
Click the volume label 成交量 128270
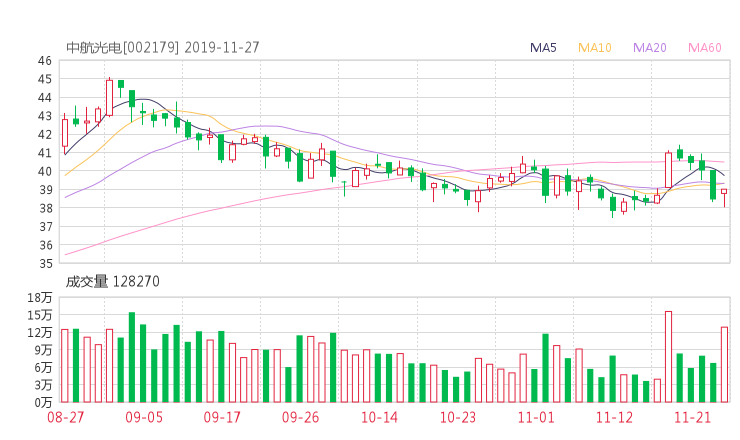pyautogui.click(x=112, y=281)
